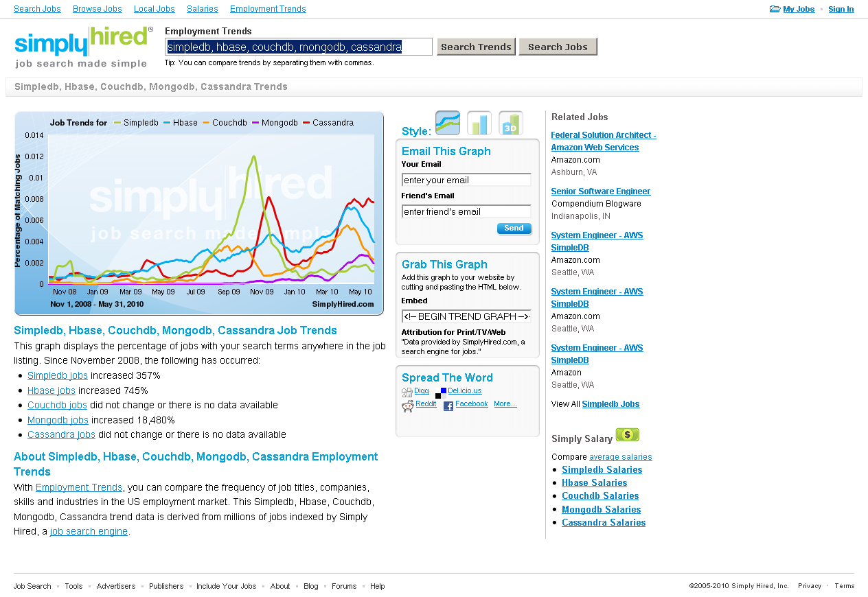Click the Reddit alien icon
This screenshot has height=597, width=868.
coord(408,406)
